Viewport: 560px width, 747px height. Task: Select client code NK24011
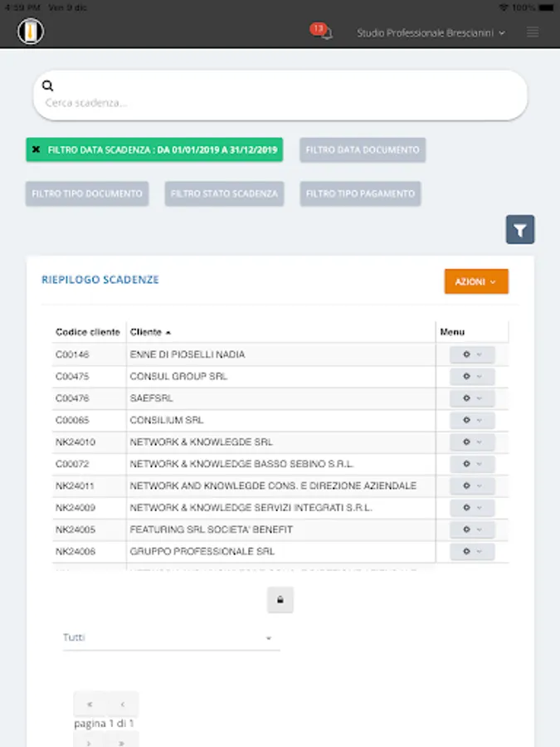click(x=75, y=486)
